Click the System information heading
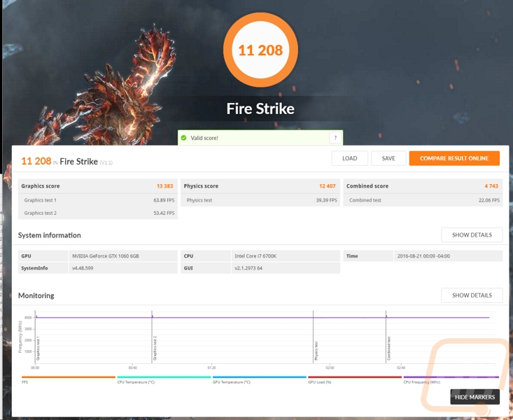This screenshot has height=420, width=513. (50, 235)
